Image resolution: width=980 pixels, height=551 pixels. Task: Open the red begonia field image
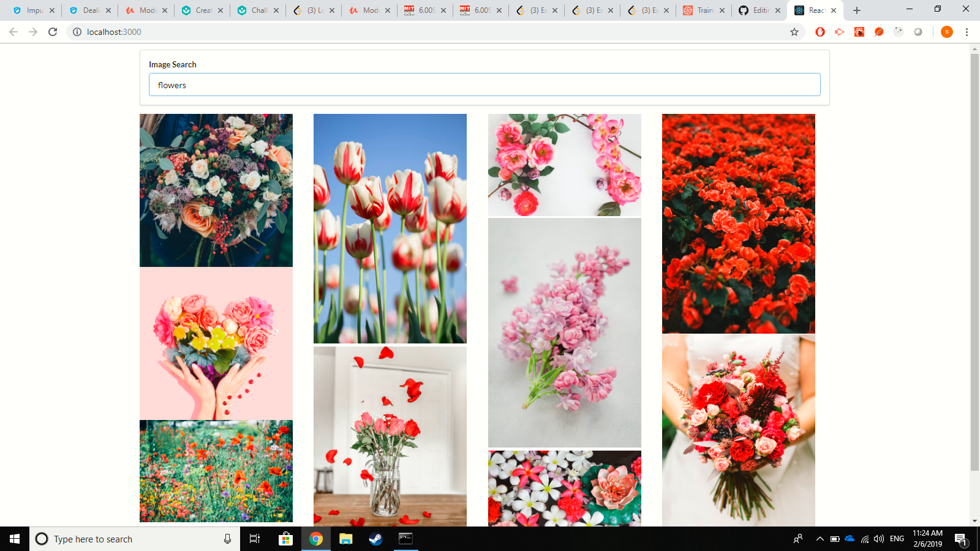739,223
